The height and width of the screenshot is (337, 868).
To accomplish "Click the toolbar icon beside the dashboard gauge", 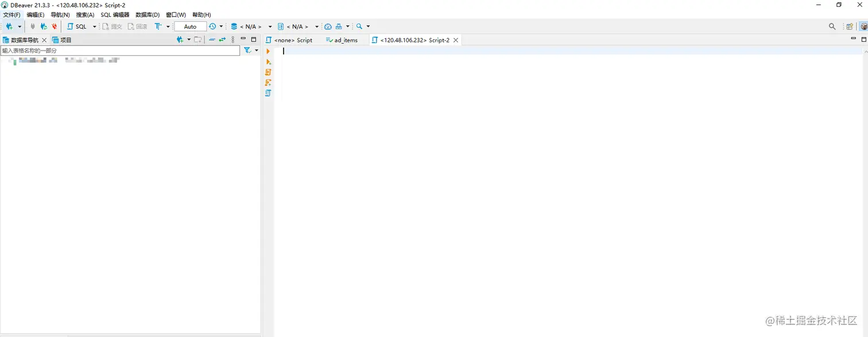I will pyautogui.click(x=339, y=26).
